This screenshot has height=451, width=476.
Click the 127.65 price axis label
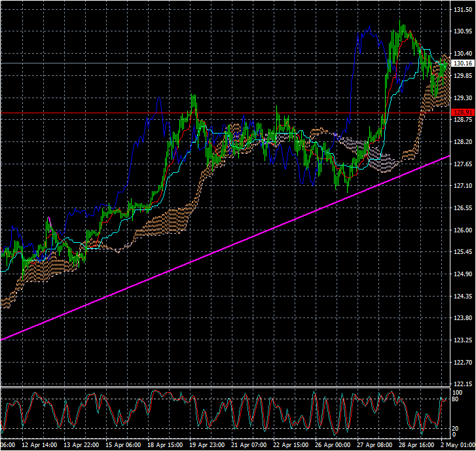tap(463, 164)
